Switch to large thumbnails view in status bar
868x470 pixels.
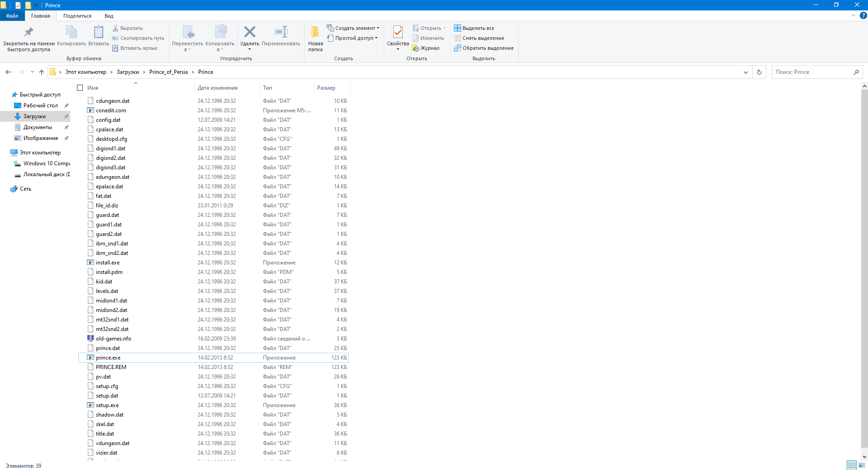tap(862, 465)
